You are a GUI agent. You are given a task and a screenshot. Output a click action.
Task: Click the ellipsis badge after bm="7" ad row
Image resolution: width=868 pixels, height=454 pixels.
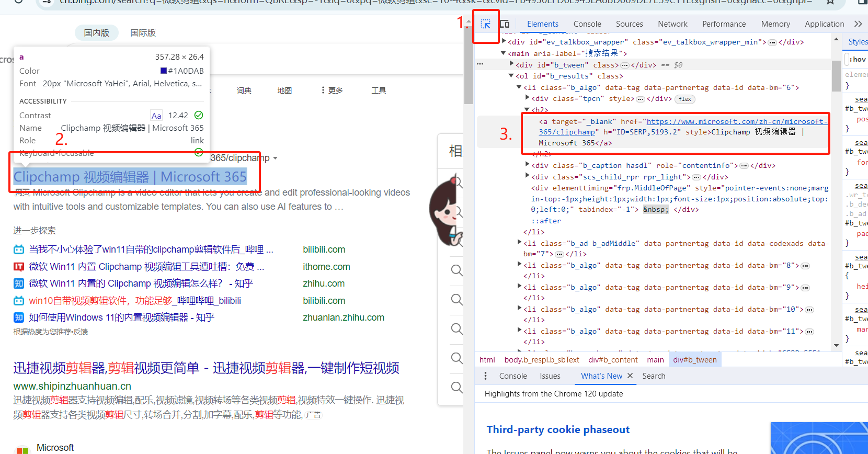pos(559,254)
